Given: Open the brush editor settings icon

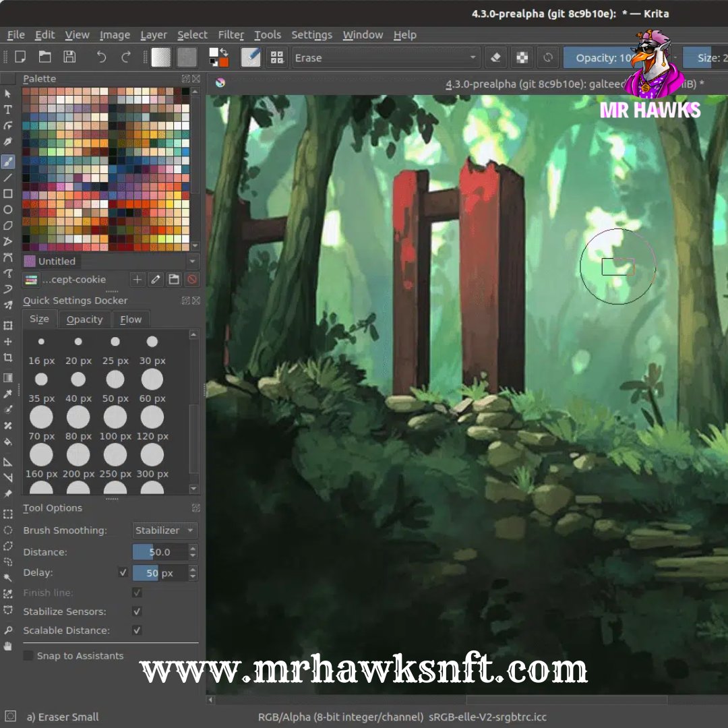Looking at the screenshot, I should [277, 57].
